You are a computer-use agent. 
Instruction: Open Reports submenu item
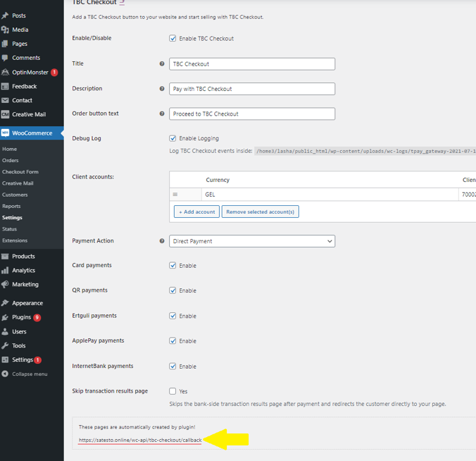11,206
